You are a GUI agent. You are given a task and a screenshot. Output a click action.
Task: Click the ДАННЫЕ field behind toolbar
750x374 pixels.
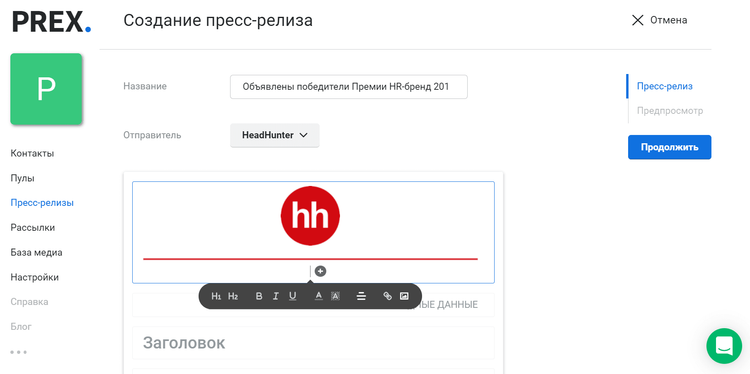coord(313,305)
